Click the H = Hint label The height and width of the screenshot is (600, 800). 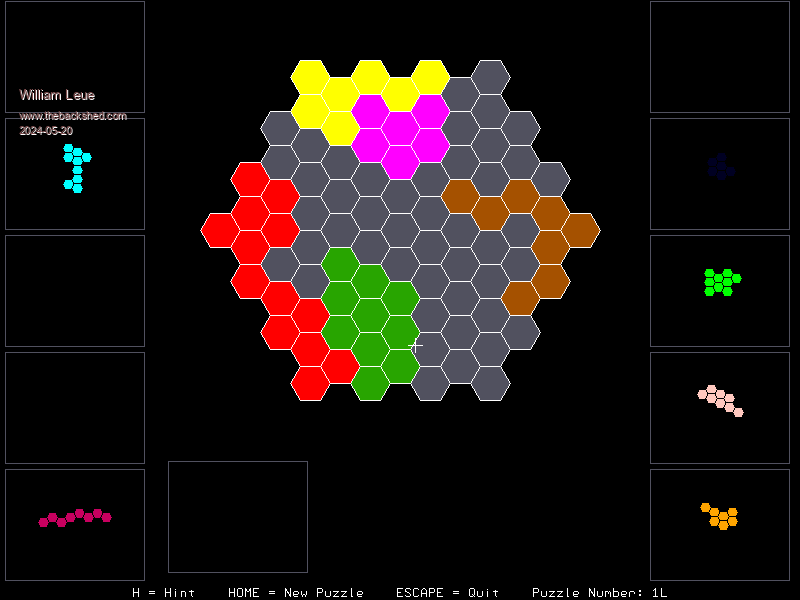click(164, 592)
